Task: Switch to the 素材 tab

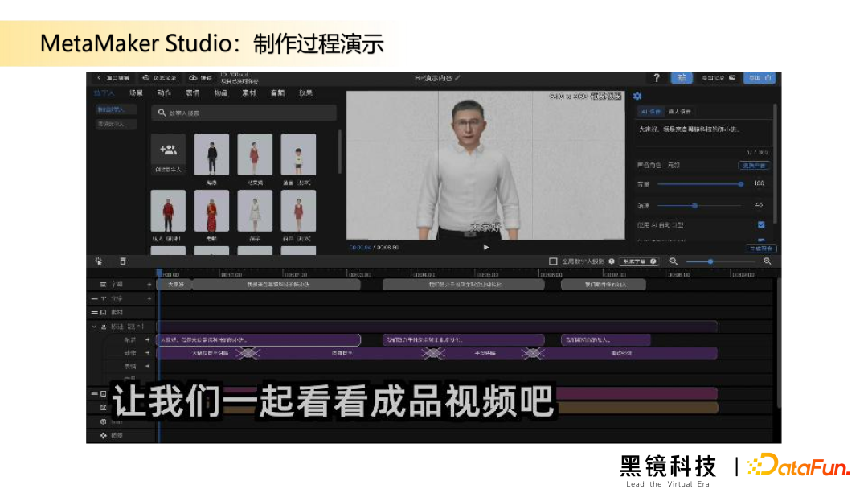Action: [249, 93]
